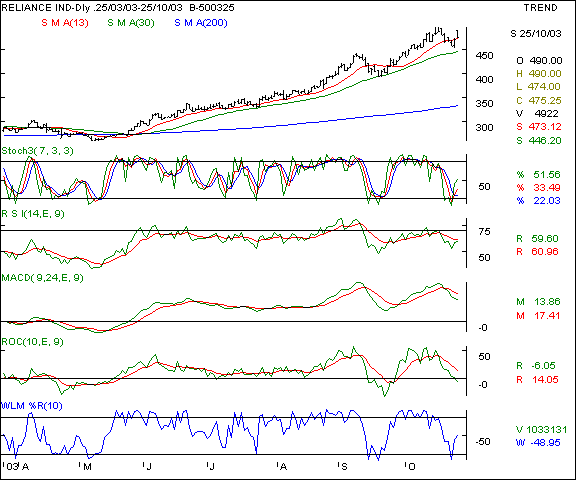Image resolution: width=576 pixels, height=480 pixels.
Task: Click the SMA value 'S 446.20'
Action: pos(539,141)
